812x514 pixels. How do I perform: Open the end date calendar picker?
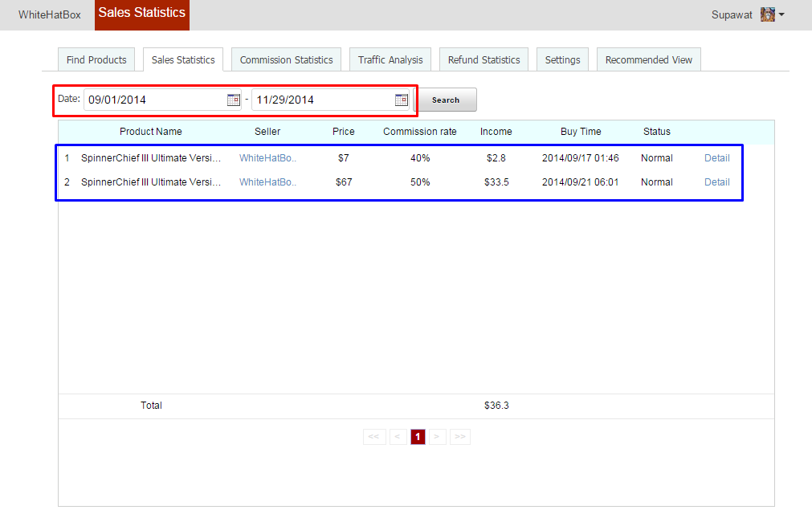(x=402, y=100)
